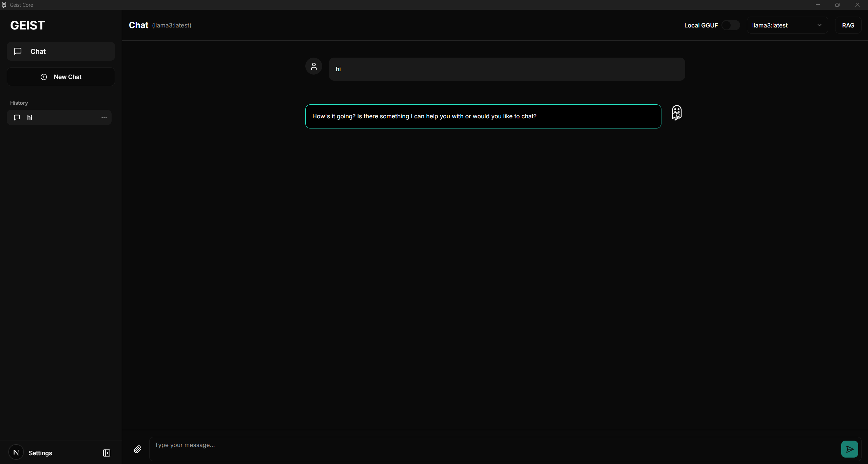The width and height of the screenshot is (868, 464).
Task: Click the user avatar beside 'hi' message
Action: (313, 66)
